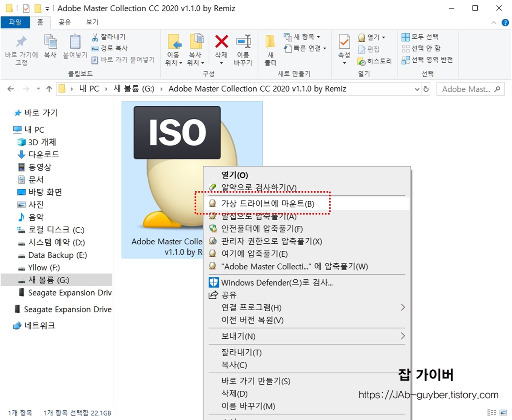Open the Send to (보내기) submenu
This screenshot has width=512, height=420.
pyautogui.click(x=307, y=336)
